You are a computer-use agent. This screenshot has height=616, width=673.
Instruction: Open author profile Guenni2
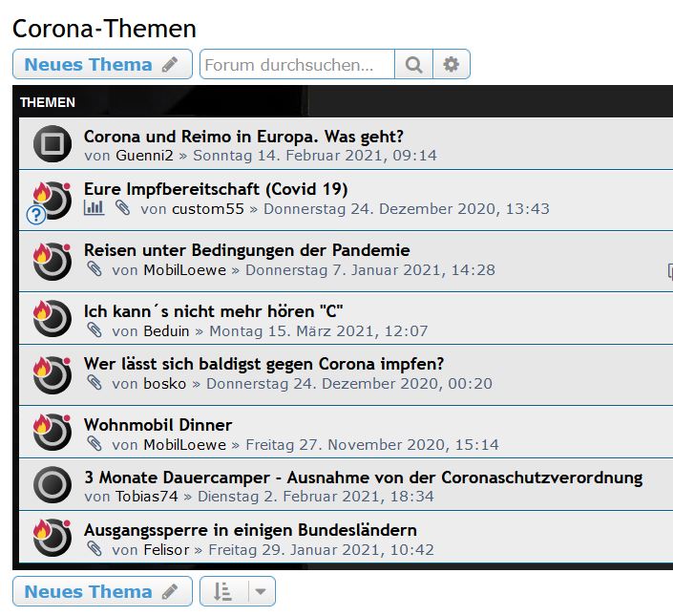[144, 156]
